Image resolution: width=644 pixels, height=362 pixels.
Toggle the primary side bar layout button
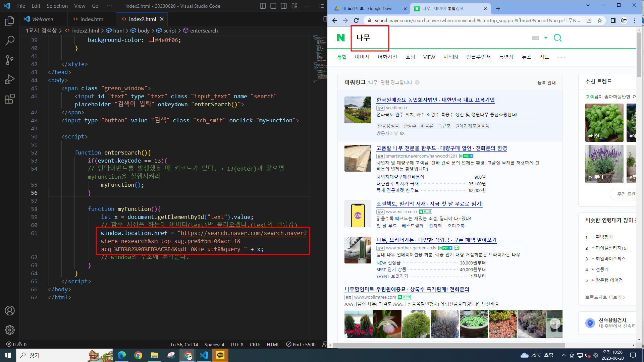click(x=263, y=6)
